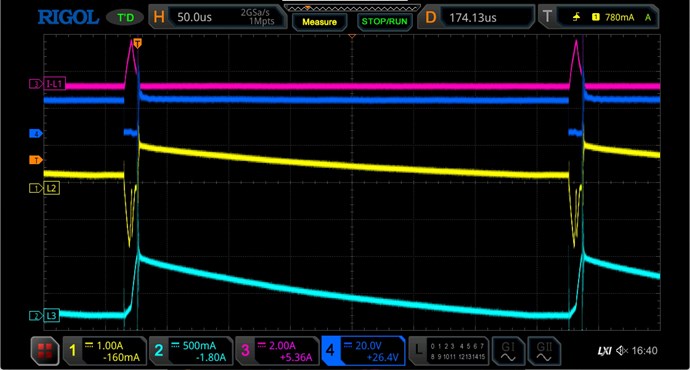690x370 pixels.
Task: Click the STOP/RUN button
Action: [385, 22]
